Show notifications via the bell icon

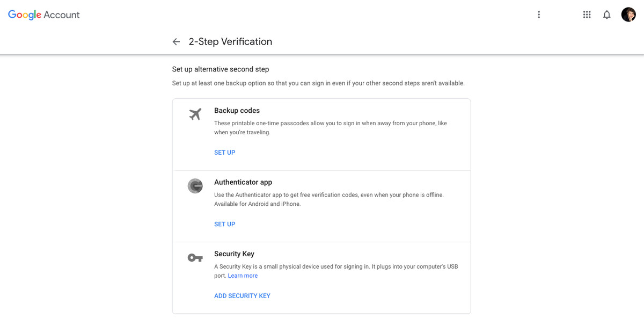(x=607, y=15)
